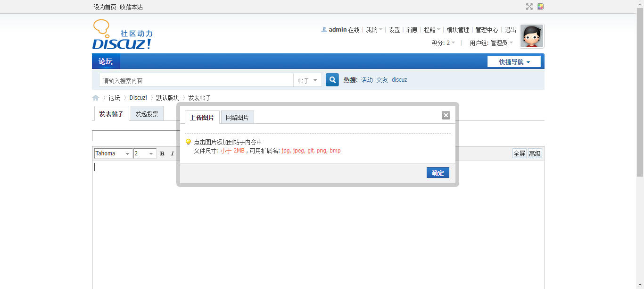Click the search magnifier button

coord(332,80)
